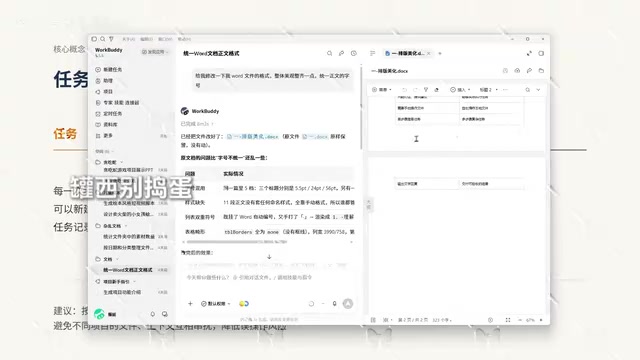Open the discover apps dropdown beside WorkBuddy
This screenshot has width=640, height=360.
pyautogui.click(x=155, y=52)
